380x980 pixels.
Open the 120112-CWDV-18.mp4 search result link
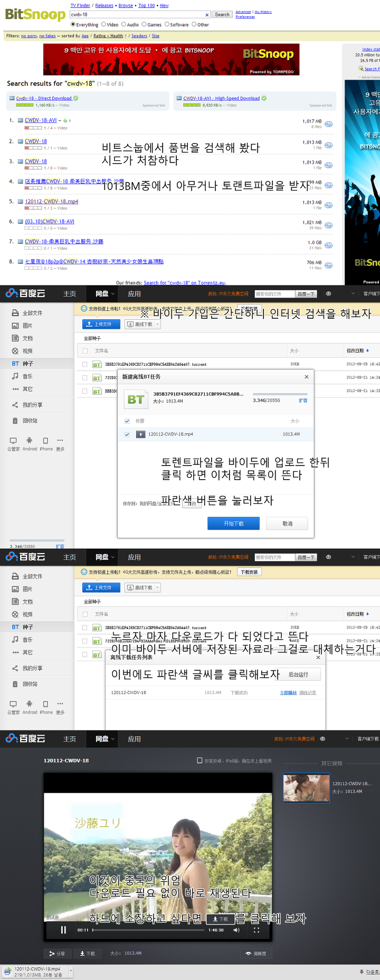point(51,201)
